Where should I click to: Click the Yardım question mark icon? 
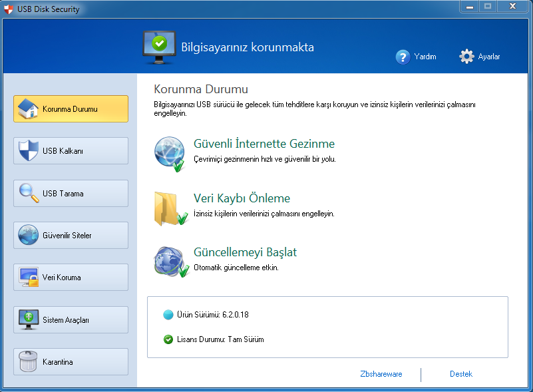(x=403, y=57)
